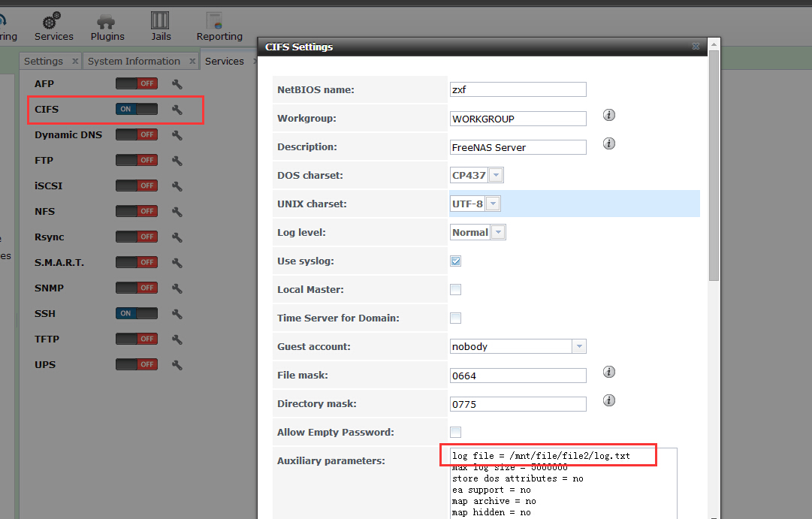Click inside the Auxiliary parameters textarea
812x519 pixels.
pos(563,483)
